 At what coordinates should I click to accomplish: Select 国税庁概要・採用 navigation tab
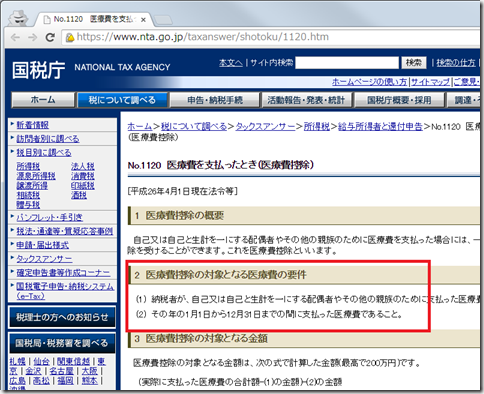click(x=399, y=100)
